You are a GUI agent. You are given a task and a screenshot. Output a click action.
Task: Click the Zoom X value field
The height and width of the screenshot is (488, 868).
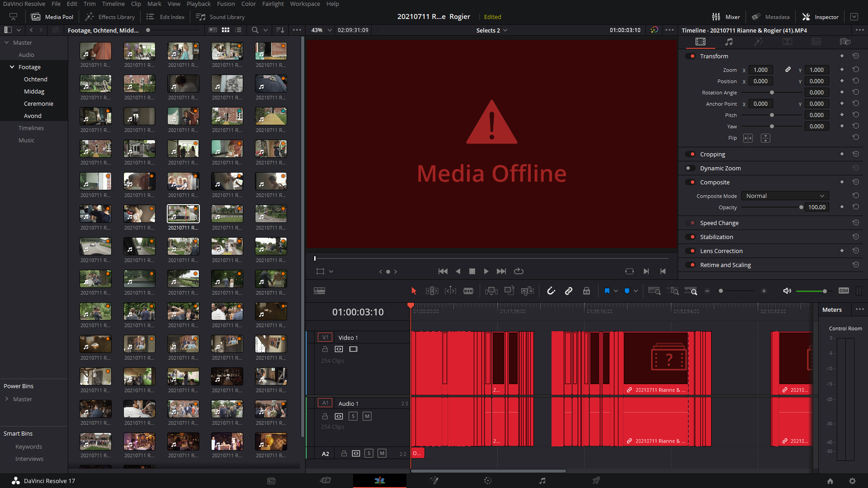[760, 70]
